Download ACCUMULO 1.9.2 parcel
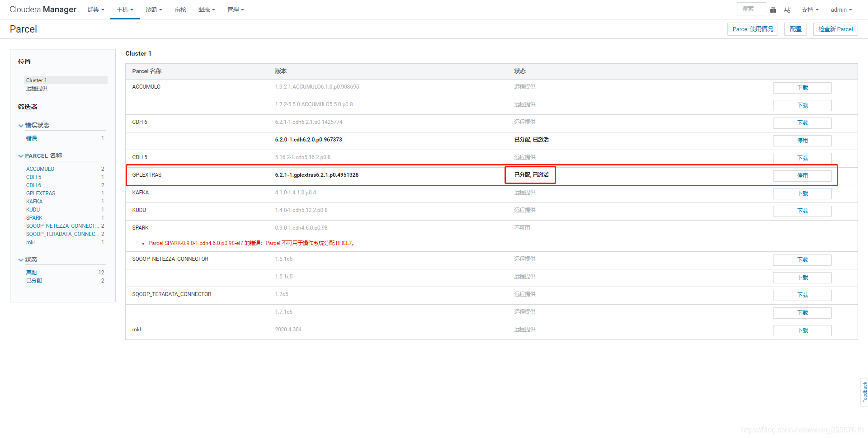 (x=802, y=88)
